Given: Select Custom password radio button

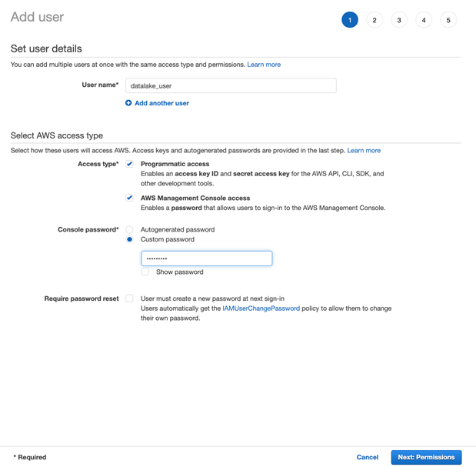Looking at the screenshot, I should 129,239.
